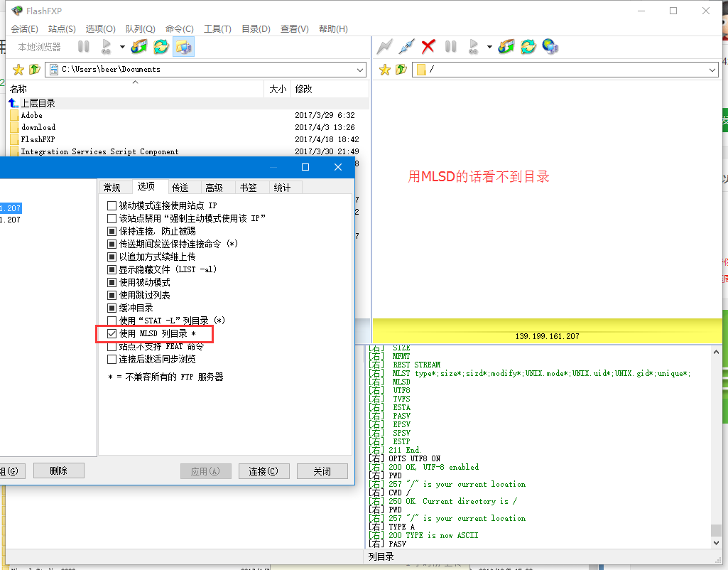Click the quick connect lightning icon
728x570 pixels.
click(384, 46)
